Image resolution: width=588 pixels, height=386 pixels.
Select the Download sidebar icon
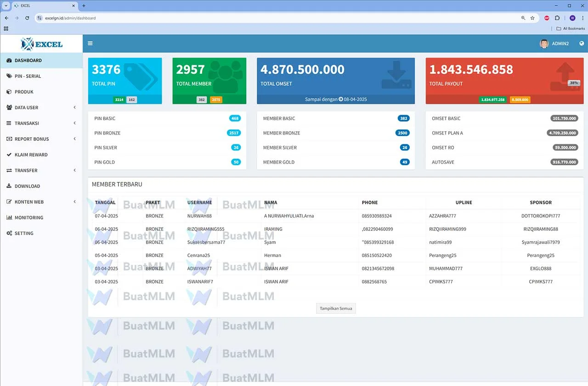pyautogui.click(x=9, y=186)
